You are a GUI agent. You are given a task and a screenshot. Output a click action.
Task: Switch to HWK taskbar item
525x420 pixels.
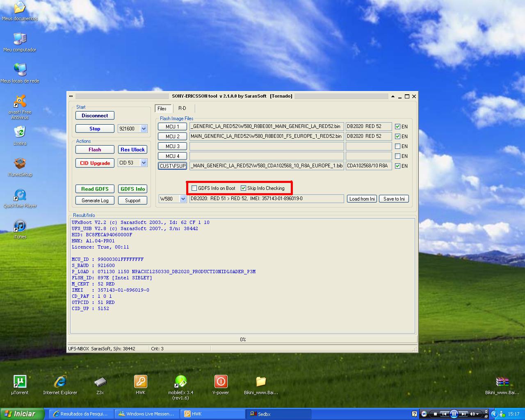click(x=212, y=414)
